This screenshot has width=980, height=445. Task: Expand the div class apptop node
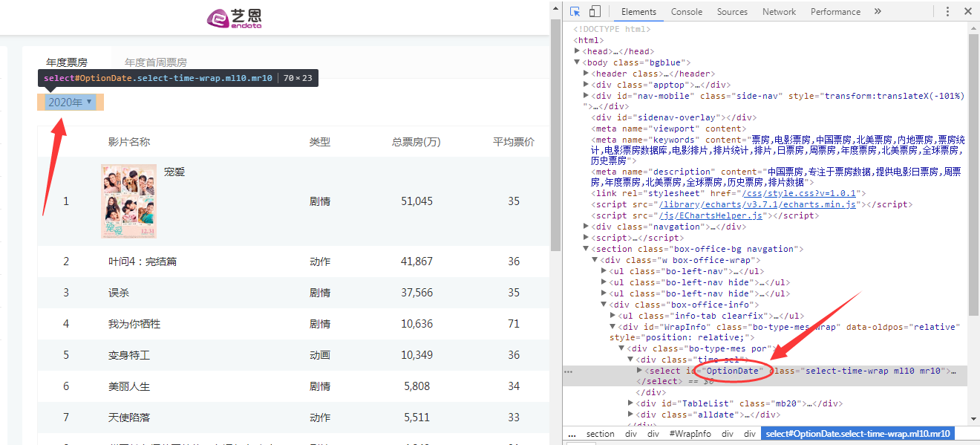point(587,85)
